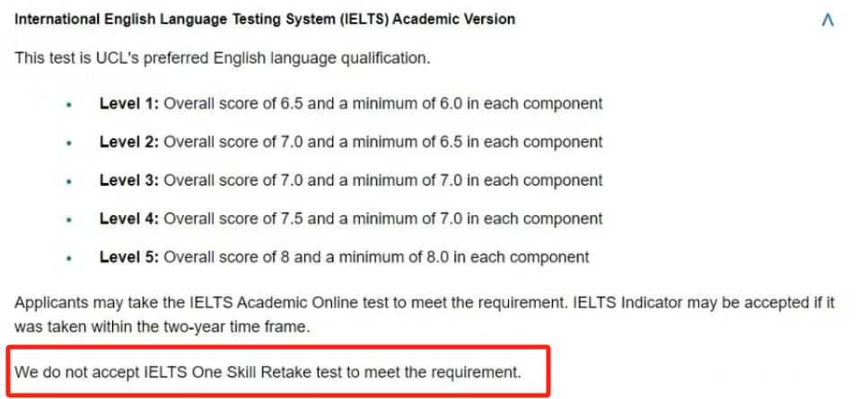Click the bullet point beside Level 5
Image resolution: width=868 pixels, height=399 pixels.
69,258
